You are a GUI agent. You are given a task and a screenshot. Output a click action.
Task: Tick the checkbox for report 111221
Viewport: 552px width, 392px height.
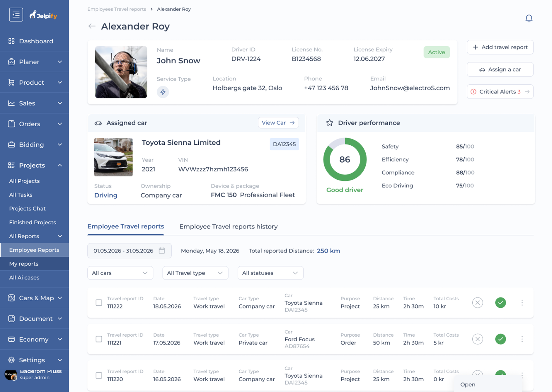coord(99,339)
